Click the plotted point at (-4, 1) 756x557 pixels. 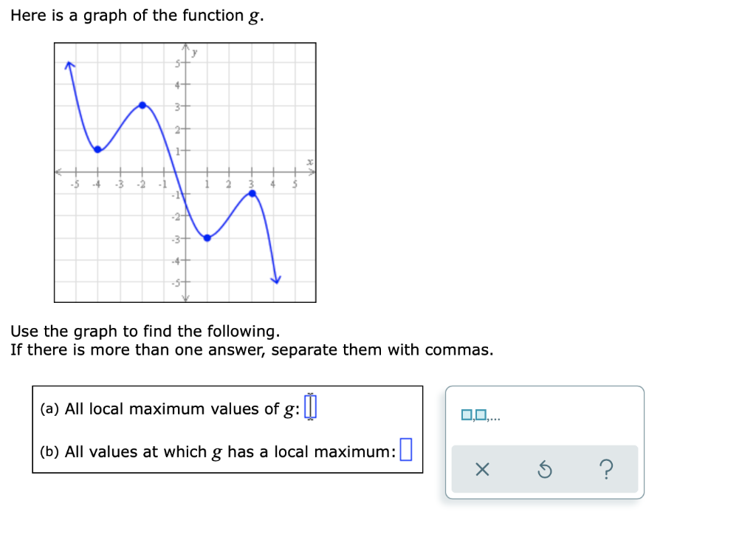tap(98, 148)
